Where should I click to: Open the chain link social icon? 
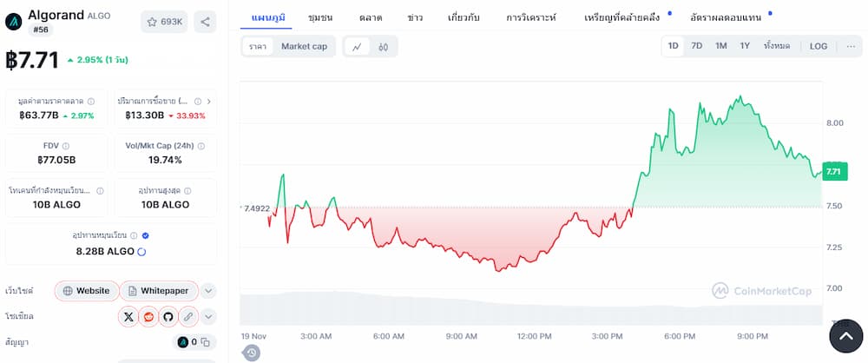pyautogui.click(x=188, y=316)
